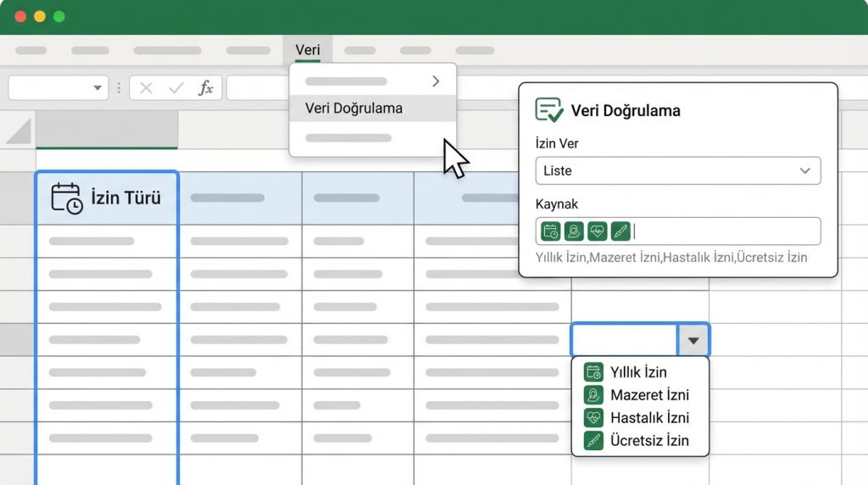Click the Yıllık İzin calendar icon in list
868x485 pixels.
(593, 372)
